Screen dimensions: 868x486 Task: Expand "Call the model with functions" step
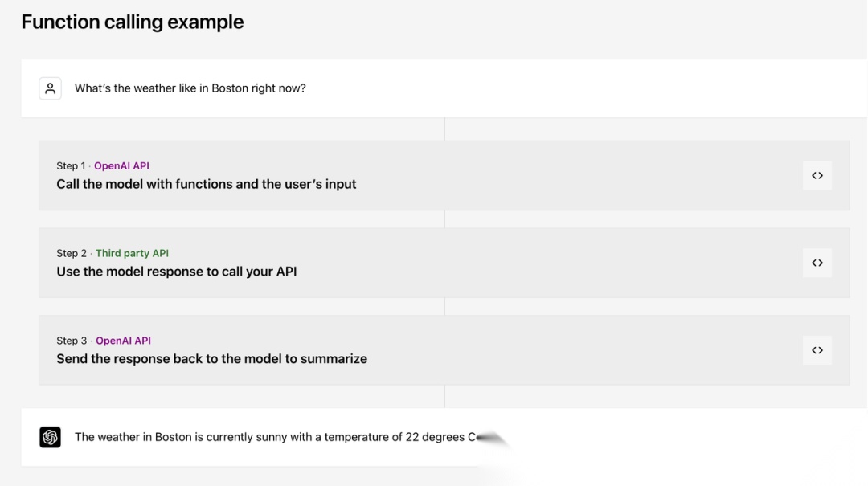206,184
